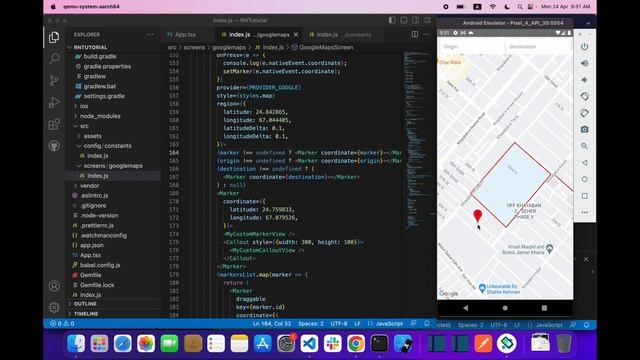Viewport: 640px width, 360px height.
Task: Open Google Chrome from the Dock
Action: [x=356, y=343]
